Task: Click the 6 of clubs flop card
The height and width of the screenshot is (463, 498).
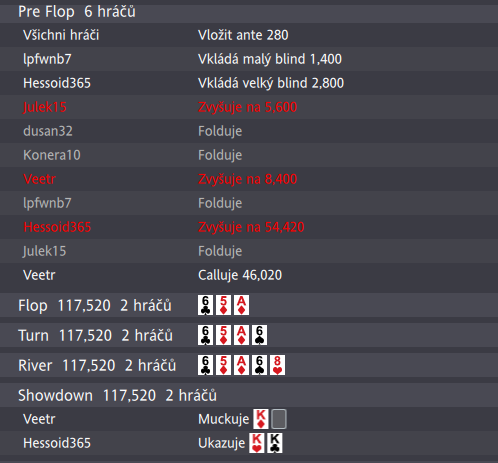Action: [205, 305]
